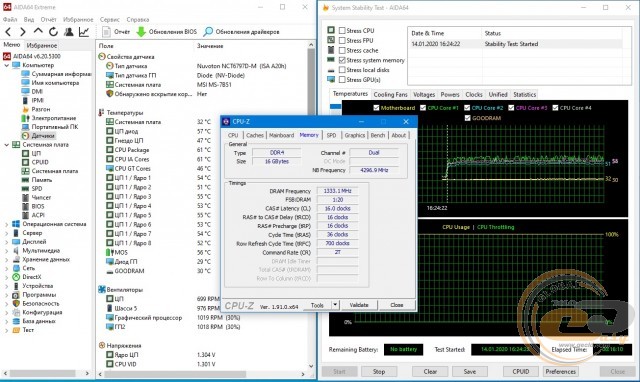The width and height of the screenshot is (640, 382).
Task: Click the Up arrow in AIDA64 toolbar
Action: [x=38, y=31]
